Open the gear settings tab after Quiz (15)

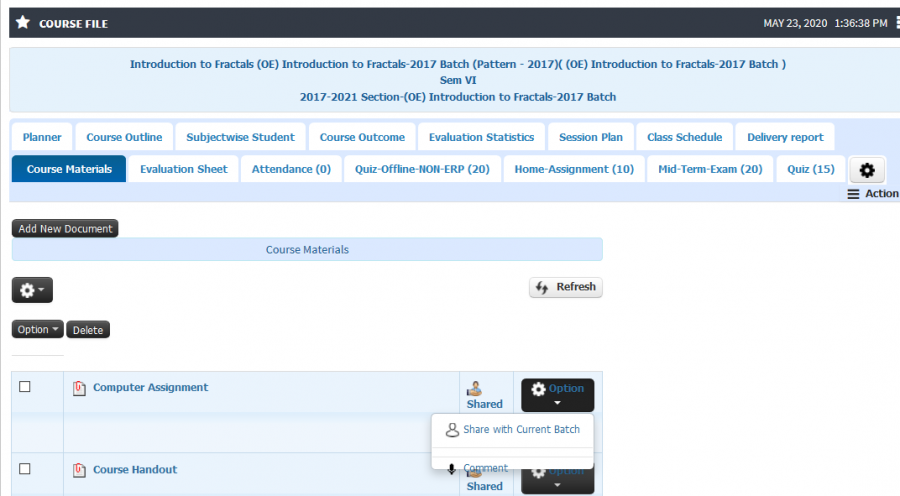point(867,170)
